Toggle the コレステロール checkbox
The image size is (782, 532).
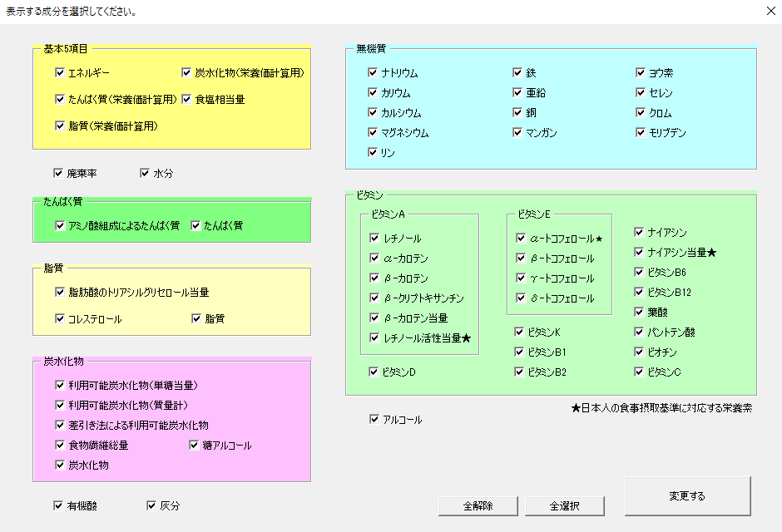60,318
